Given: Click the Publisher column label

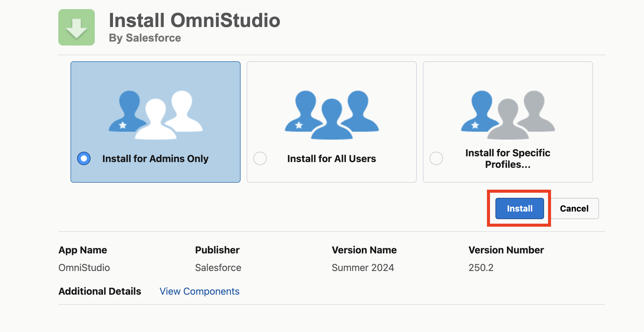Looking at the screenshot, I should click(x=217, y=250).
